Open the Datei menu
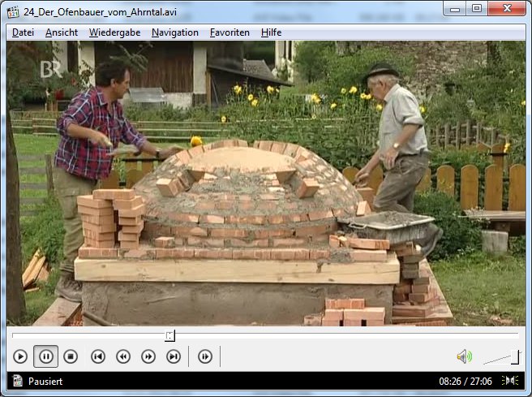Viewport: 532px width, 397px height. pyautogui.click(x=23, y=32)
